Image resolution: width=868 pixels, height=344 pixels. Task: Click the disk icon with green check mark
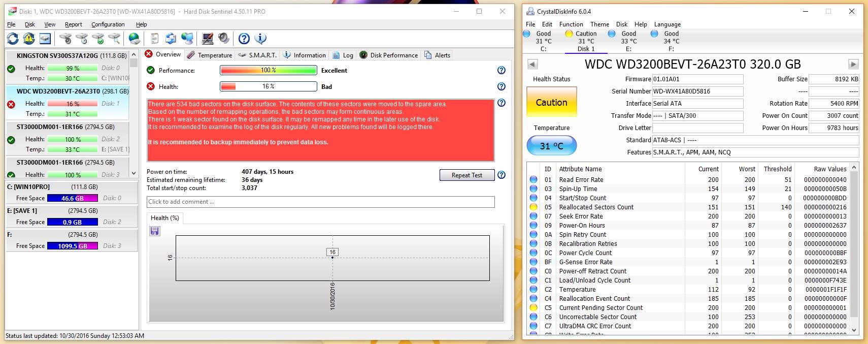(x=98, y=39)
